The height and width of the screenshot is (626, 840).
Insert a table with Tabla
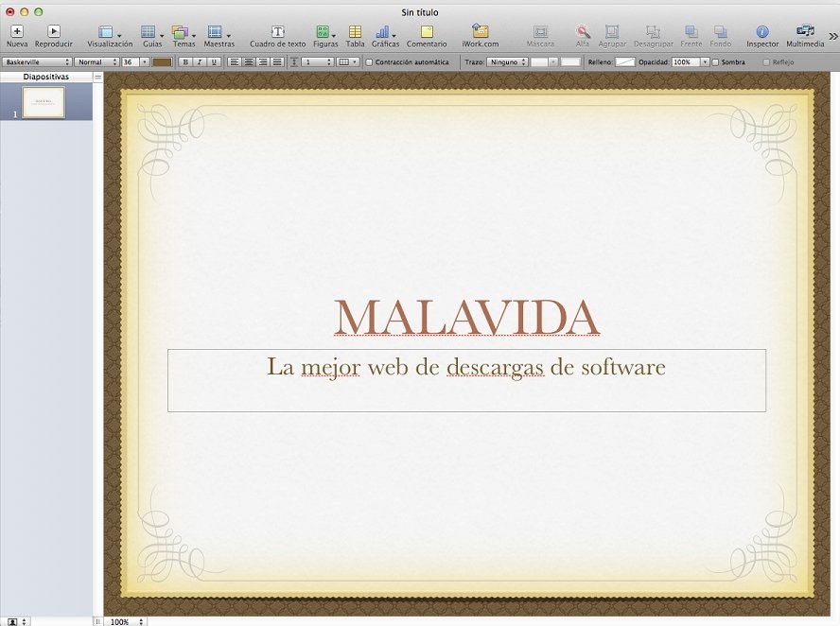tap(355, 36)
